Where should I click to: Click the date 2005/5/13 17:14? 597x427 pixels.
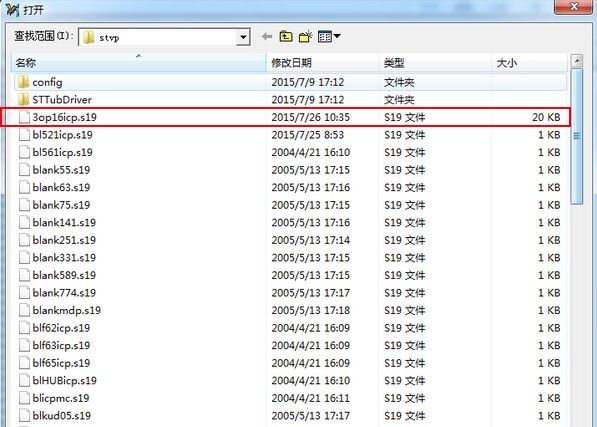(310, 240)
